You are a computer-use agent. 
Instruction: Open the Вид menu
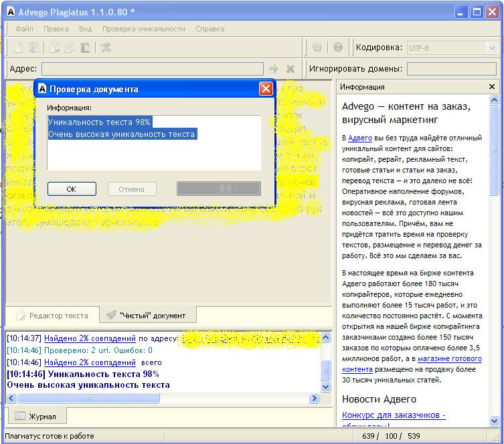85,29
